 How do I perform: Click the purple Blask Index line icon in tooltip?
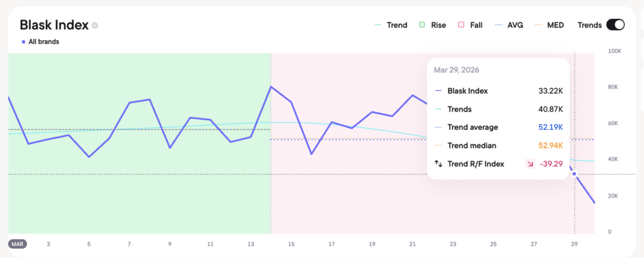pos(438,91)
